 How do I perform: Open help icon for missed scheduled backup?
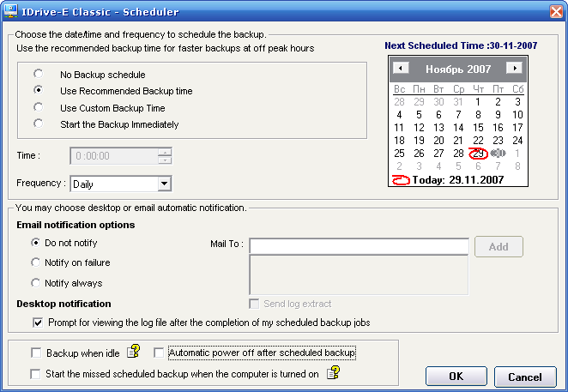pos(333,372)
